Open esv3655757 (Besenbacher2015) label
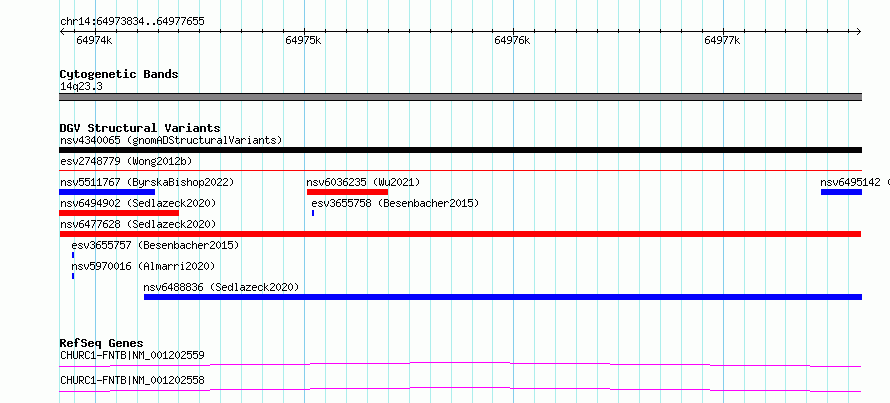 (x=155, y=245)
